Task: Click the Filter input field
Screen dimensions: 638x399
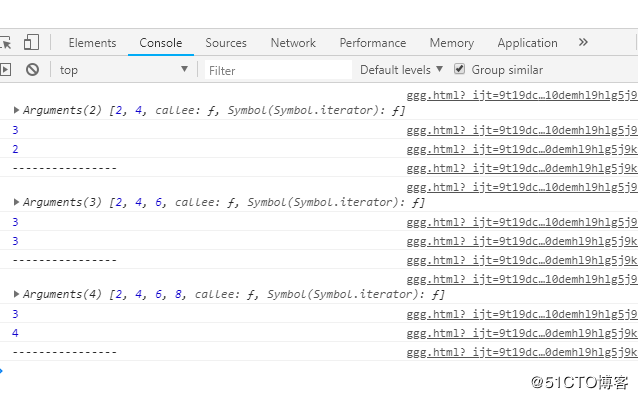Action: pyautogui.click(x=278, y=70)
